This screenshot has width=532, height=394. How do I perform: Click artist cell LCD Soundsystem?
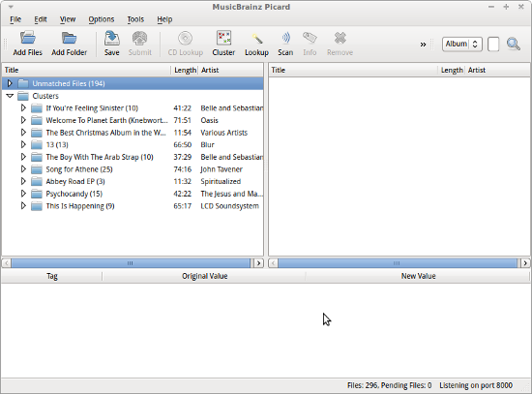[229, 206]
